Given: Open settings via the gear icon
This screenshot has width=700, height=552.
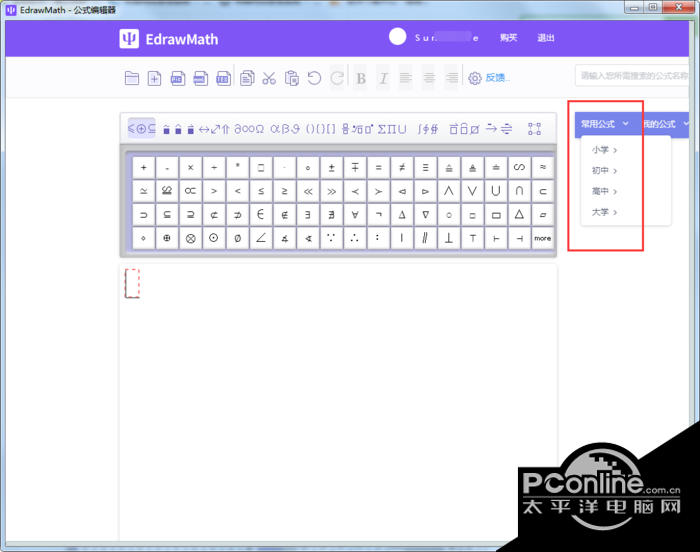Looking at the screenshot, I should pyautogui.click(x=475, y=78).
